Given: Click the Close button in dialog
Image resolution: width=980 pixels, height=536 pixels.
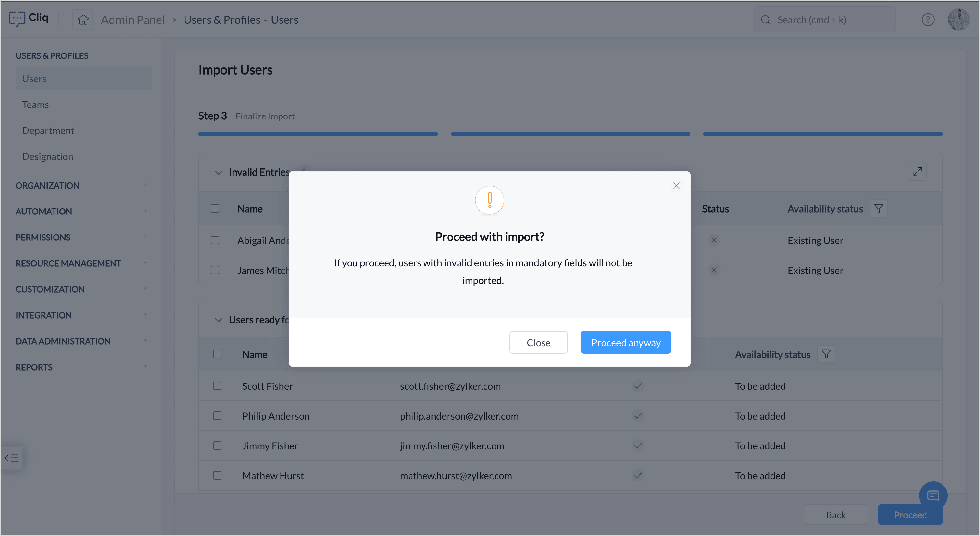Looking at the screenshot, I should [x=538, y=342].
